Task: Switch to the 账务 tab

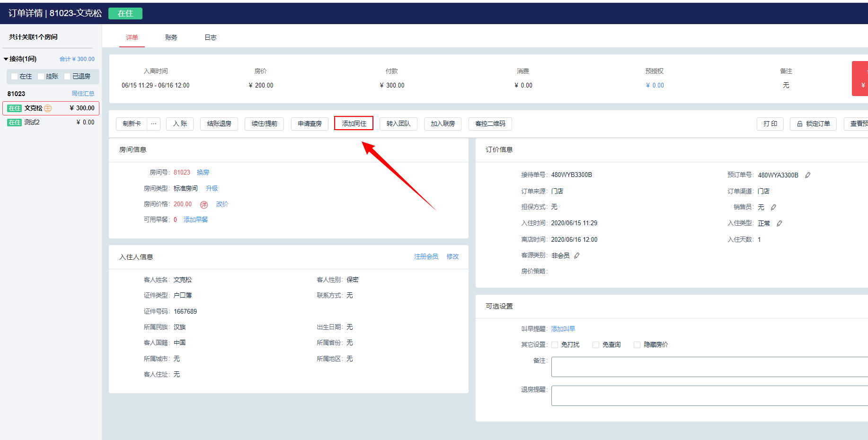Action: 171,37
